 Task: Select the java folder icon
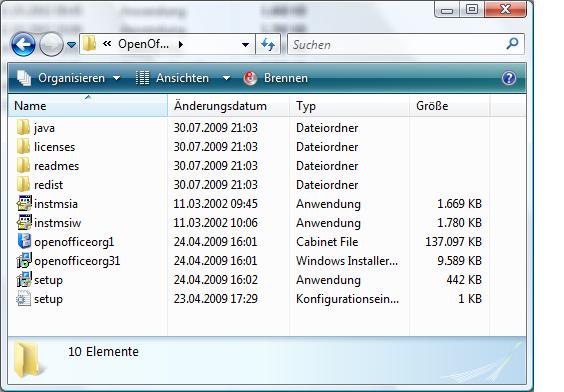(24, 128)
